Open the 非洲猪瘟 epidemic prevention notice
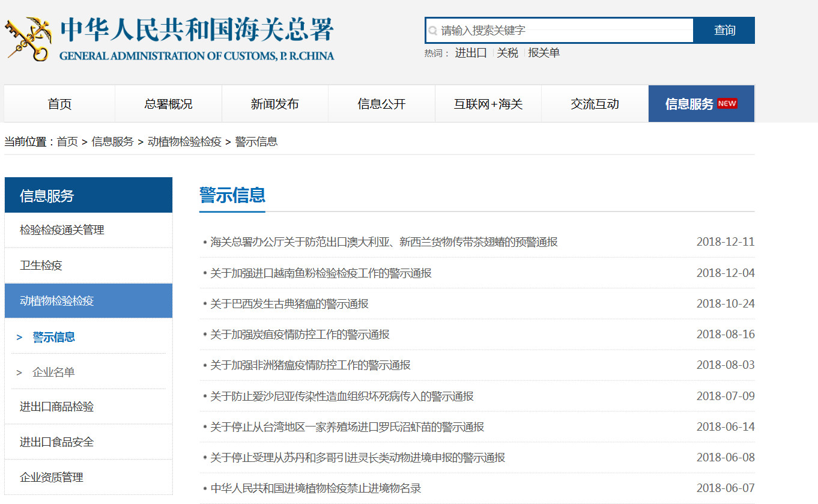 coord(310,365)
